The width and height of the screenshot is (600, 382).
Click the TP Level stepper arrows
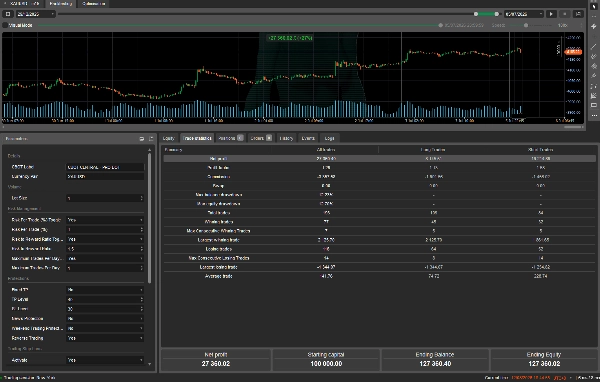[142, 299]
